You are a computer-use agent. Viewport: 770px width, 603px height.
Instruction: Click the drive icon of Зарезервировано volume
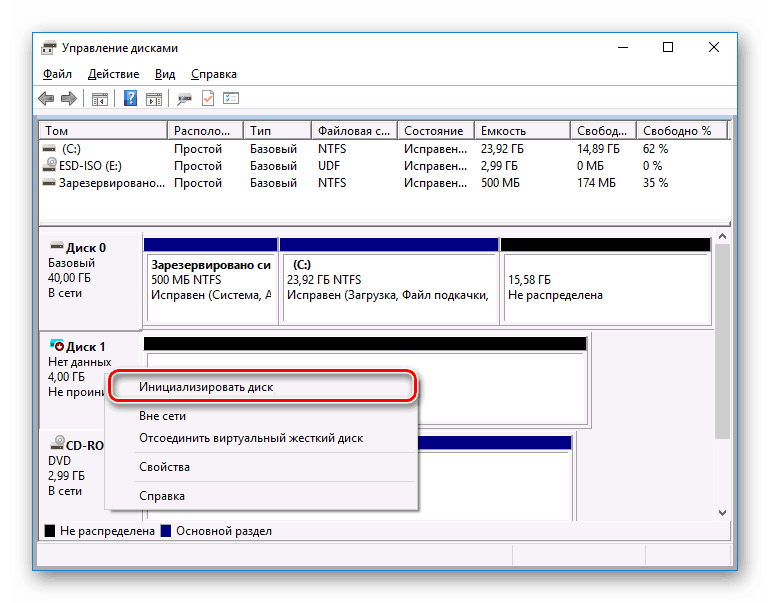(49, 183)
